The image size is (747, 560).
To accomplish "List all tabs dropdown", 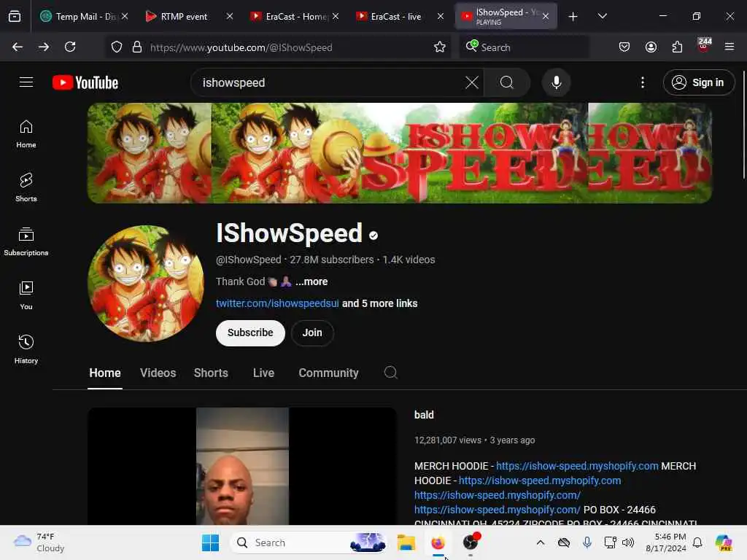I will [x=602, y=17].
